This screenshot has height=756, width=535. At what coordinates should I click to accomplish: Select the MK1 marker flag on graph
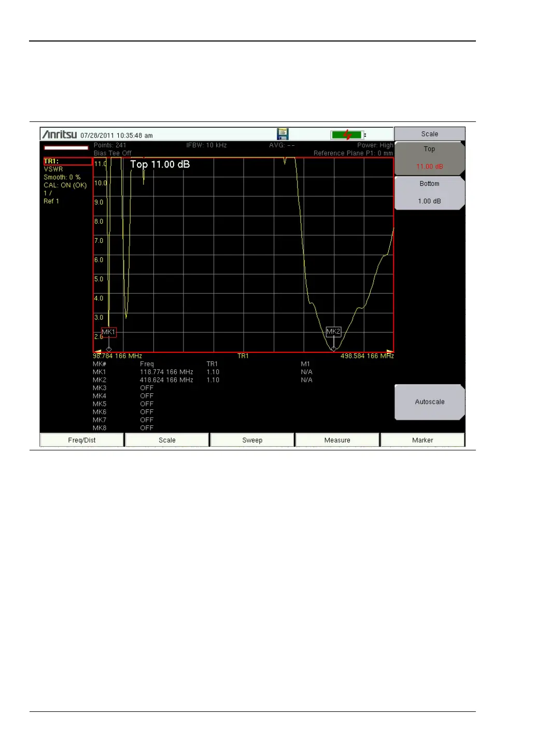[x=108, y=332]
